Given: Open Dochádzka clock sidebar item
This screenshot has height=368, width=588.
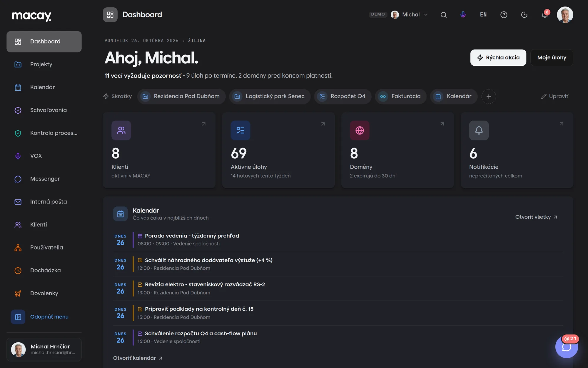Looking at the screenshot, I should (x=44, y=271).
